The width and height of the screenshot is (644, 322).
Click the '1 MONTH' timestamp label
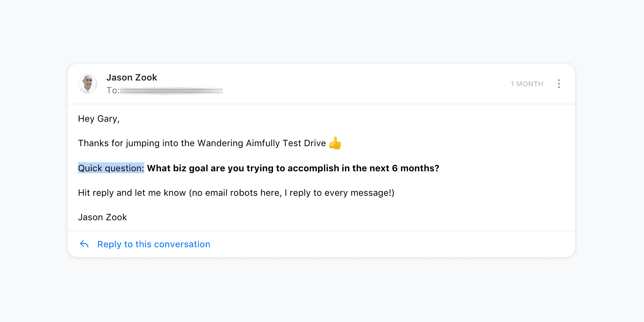(526, 84)
